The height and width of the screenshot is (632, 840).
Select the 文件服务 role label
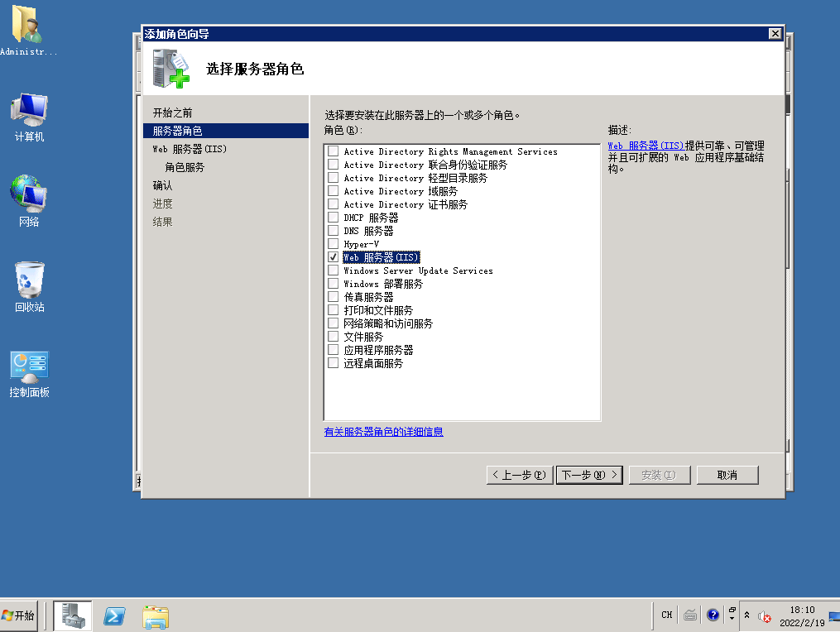364,337
